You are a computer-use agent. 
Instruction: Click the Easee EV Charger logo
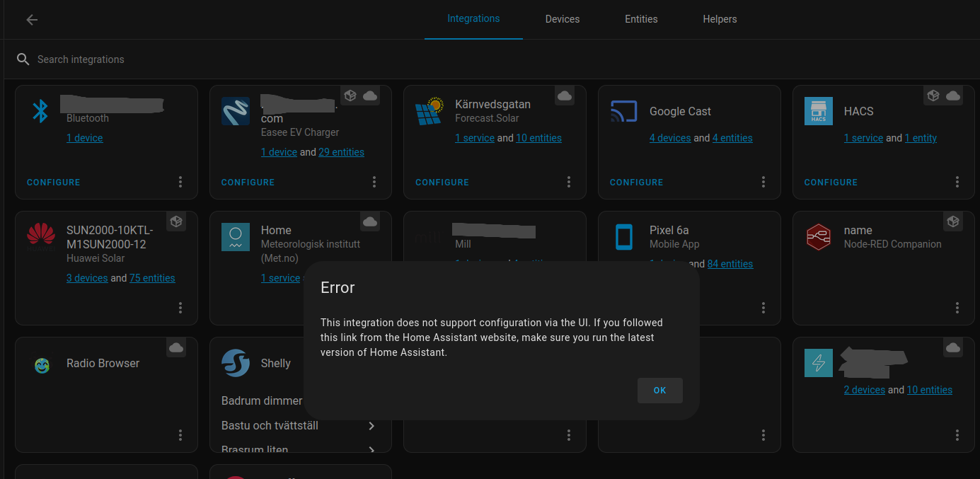236,111
